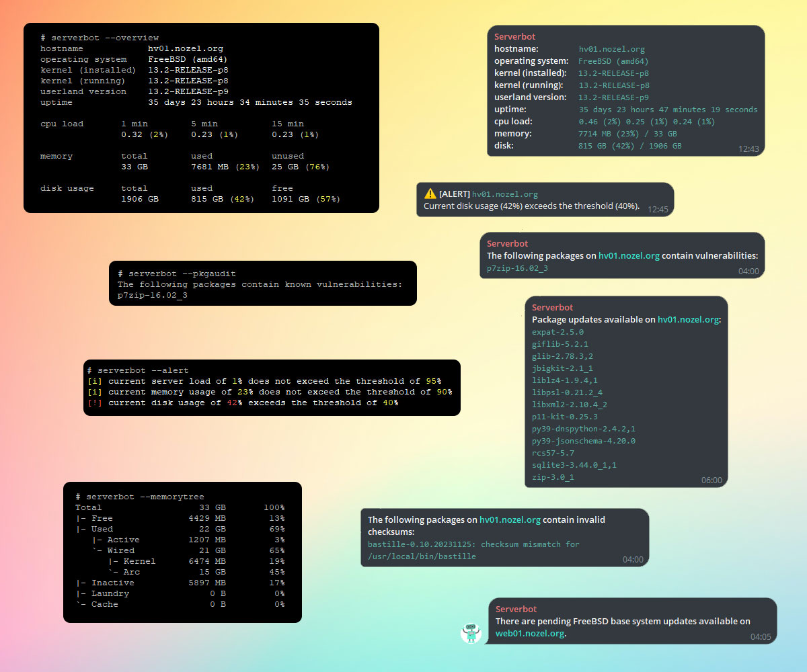Click Serverbot name in vulnerabilities message

pos(507,244)
